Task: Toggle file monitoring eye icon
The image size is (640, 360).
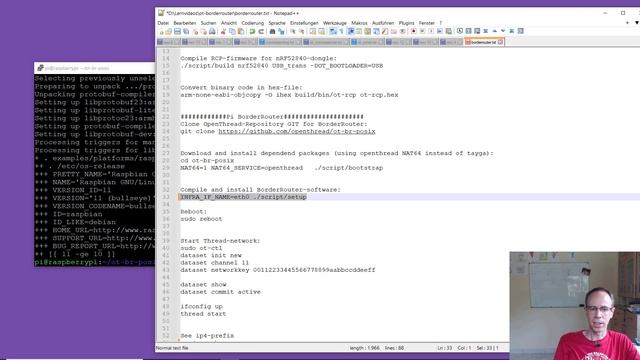Action: pyautogui.click(x=402, y=31)
